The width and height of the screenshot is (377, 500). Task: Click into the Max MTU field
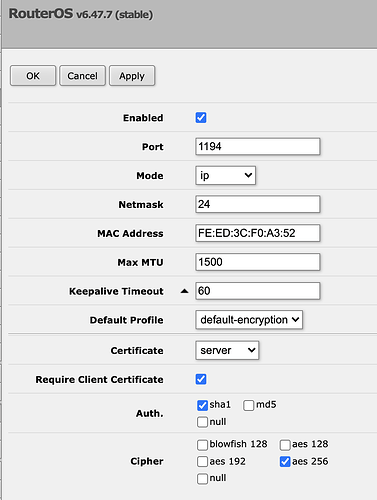pyautogui.click(x=258, y=262)
